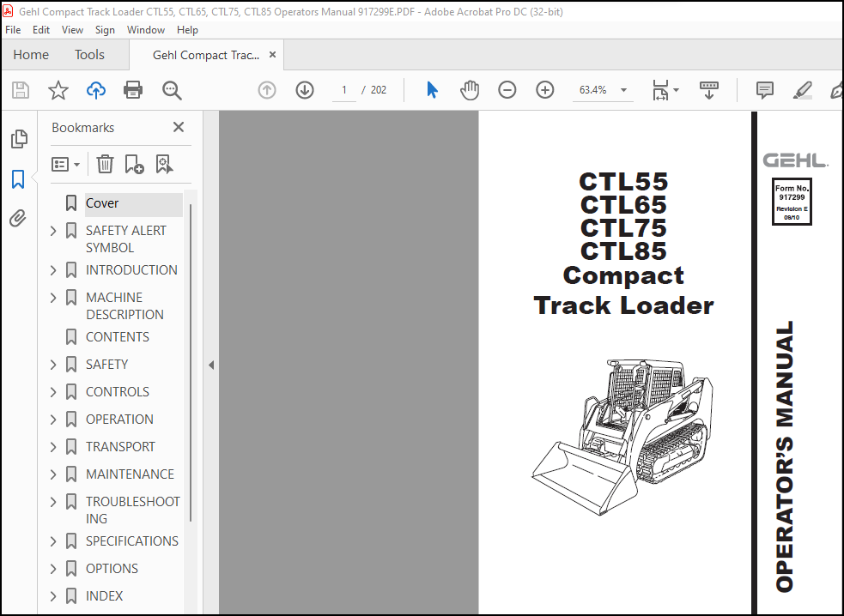Expand INDEX bookmark
Image resolution: width=844 pixels, height=616 pixels.
[53, 596]
